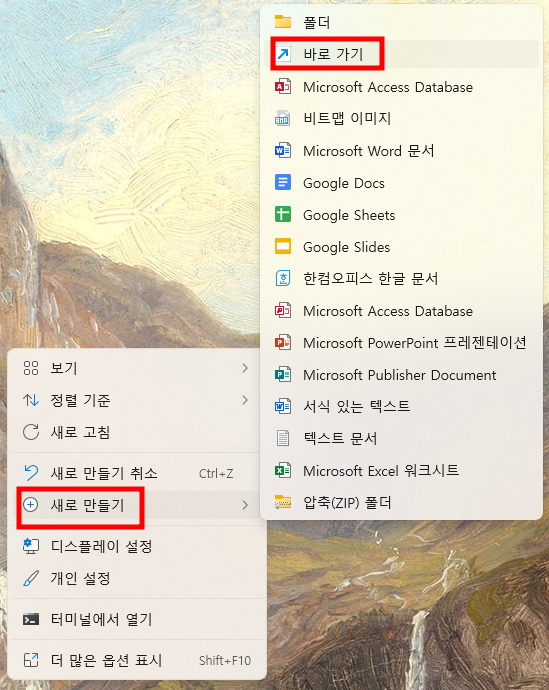Click the yellow folder icon beside 폴더

tap(282, 22)
